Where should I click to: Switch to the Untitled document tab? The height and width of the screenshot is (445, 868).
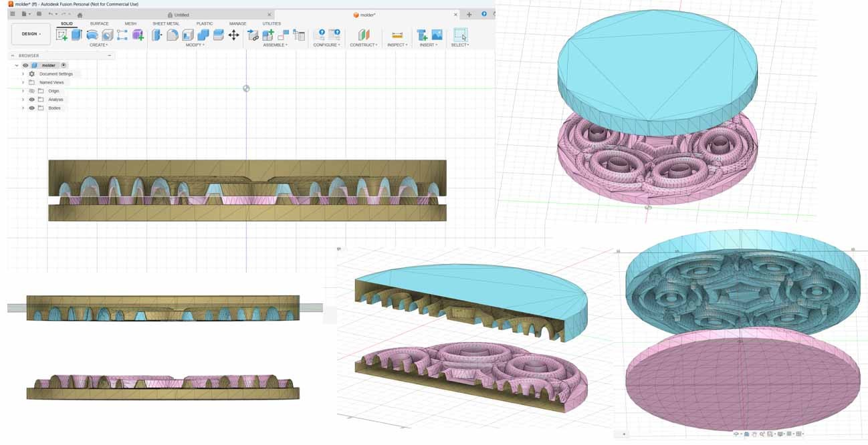[181, 15]
